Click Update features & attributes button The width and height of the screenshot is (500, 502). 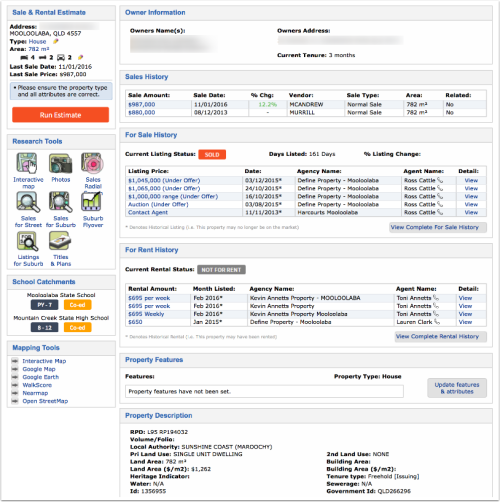coord(457,388)
